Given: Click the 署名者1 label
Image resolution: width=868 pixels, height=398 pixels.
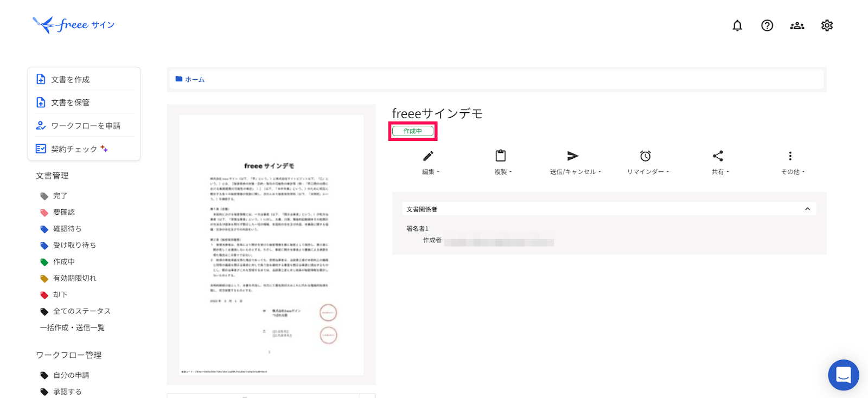Looking at the screenshot, I should [417, 229].
